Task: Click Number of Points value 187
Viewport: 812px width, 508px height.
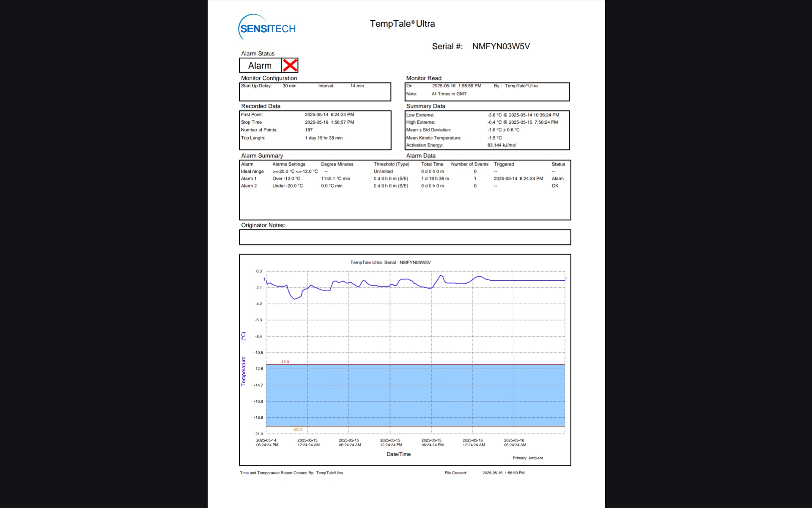Action: [309, 130]
